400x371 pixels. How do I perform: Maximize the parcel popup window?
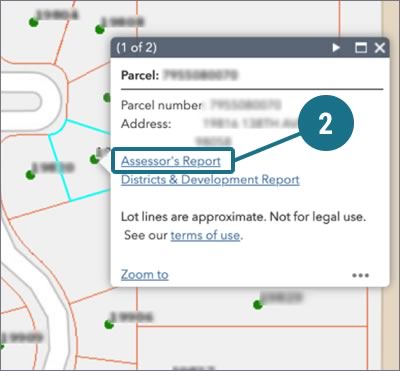[360, 48]
